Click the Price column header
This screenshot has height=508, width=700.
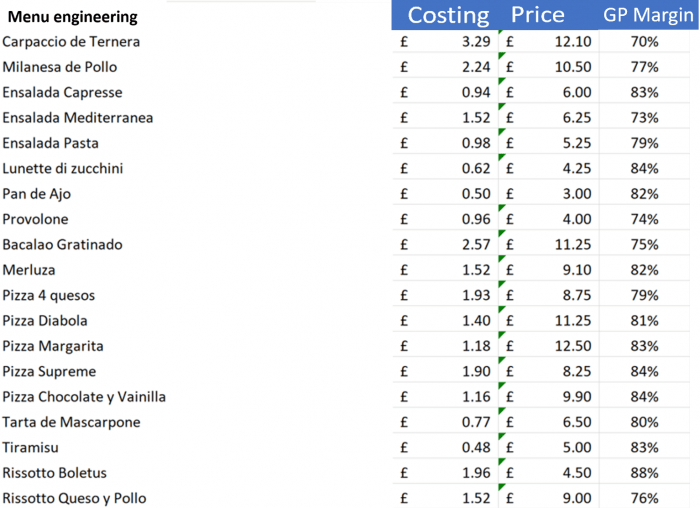(538, 15)
